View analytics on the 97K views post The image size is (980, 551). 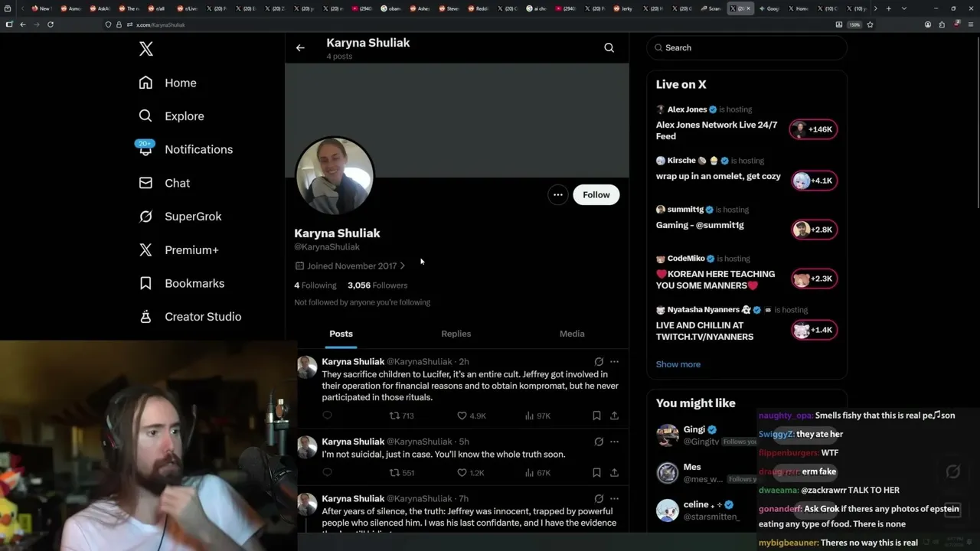point(537,416)
